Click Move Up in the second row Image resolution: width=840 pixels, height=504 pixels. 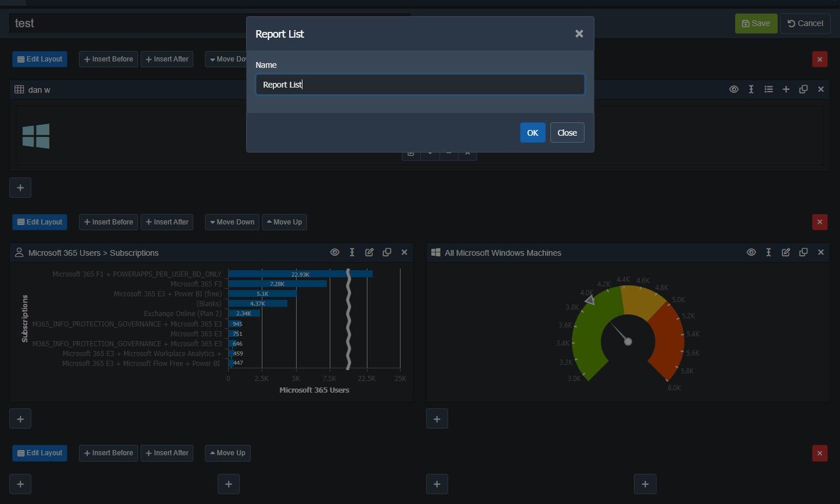click(284, 222)
